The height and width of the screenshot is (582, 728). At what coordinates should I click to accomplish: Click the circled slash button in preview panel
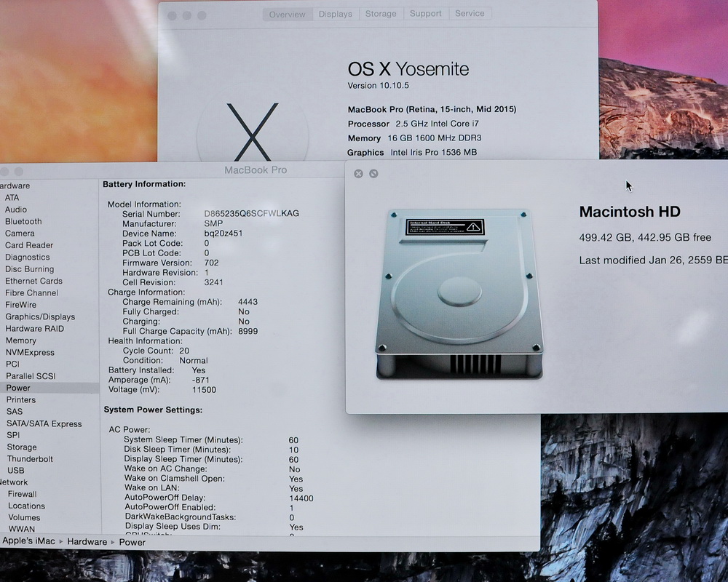(373, 174)
